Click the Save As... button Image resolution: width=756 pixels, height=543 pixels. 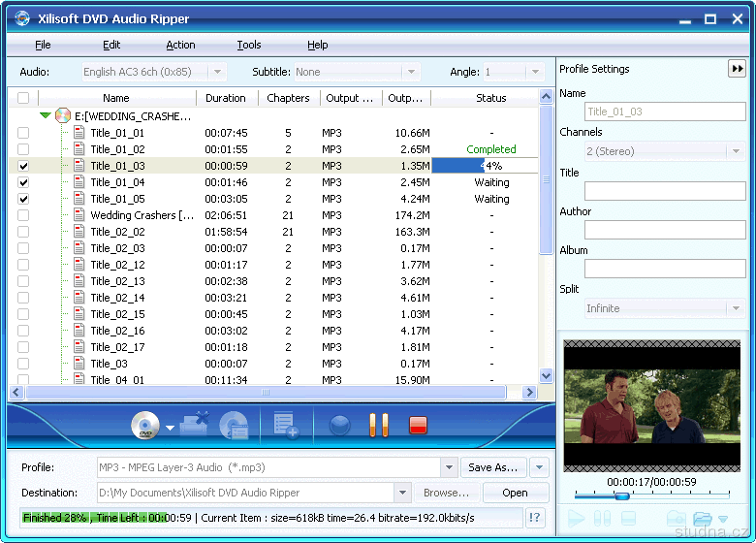pyautogui.click(x=493, y=467)
